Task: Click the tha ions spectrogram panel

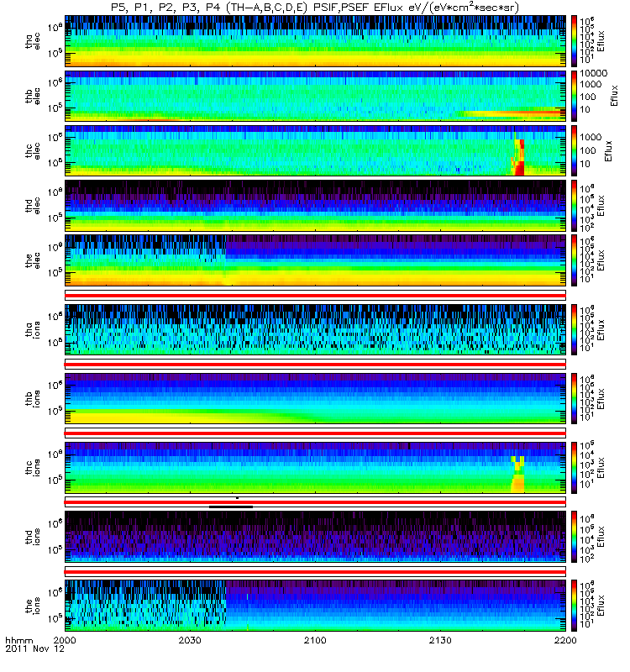Action: 316,329
